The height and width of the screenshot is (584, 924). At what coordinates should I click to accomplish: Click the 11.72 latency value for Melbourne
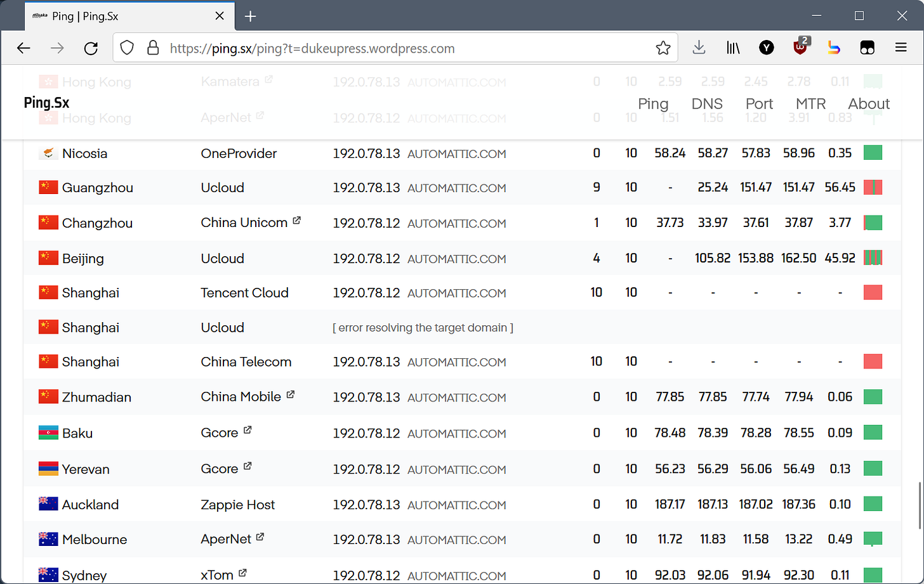pyautogui.click(x=670, y=540)
